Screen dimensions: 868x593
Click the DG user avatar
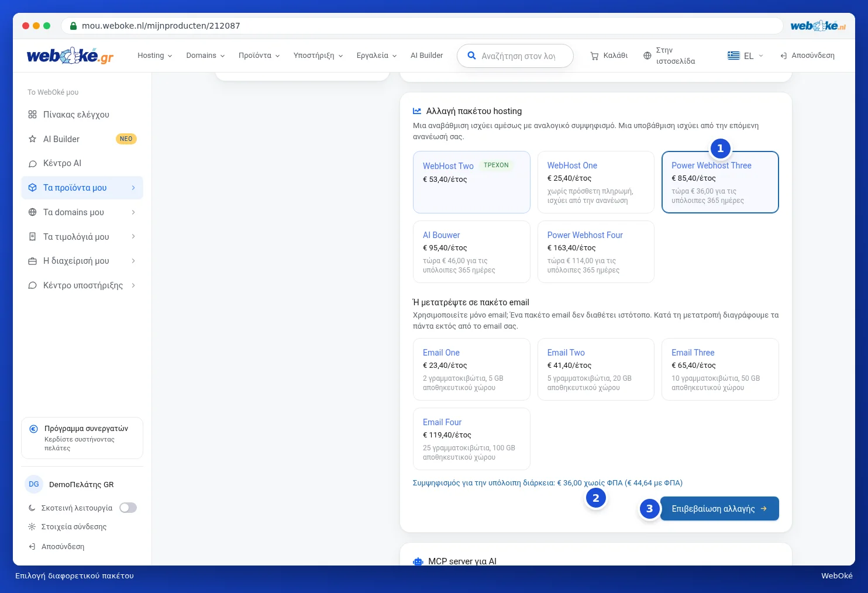34,484
